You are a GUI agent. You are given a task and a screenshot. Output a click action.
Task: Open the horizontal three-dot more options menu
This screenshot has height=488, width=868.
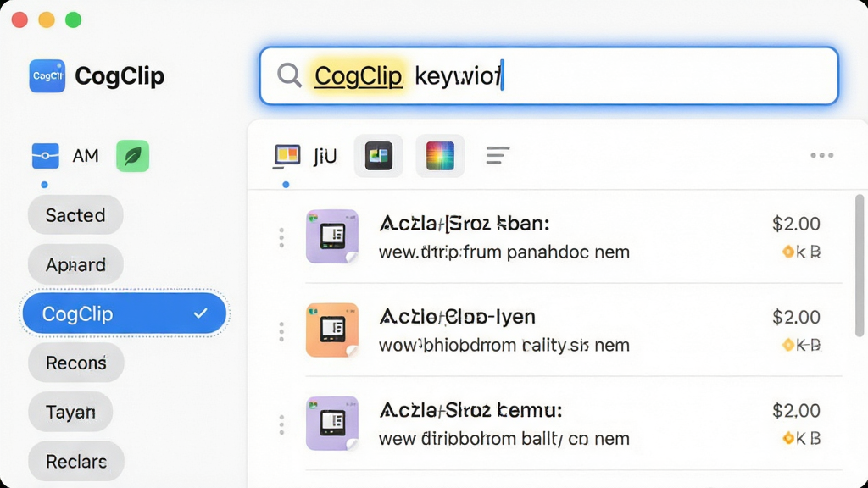(822, 156)
